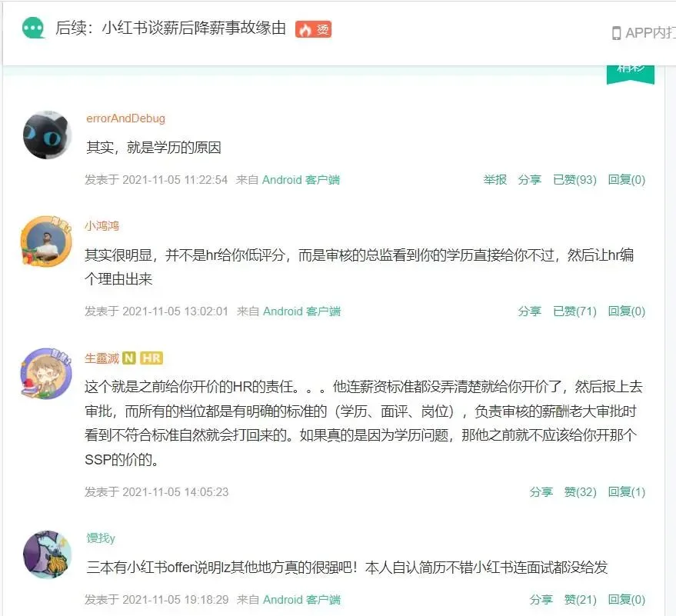The width and height of the screenshot is (676, 616).
Task: Toggle 已赞(93) on the first comment
Action: pyautogui.click(x=574, y=180)
